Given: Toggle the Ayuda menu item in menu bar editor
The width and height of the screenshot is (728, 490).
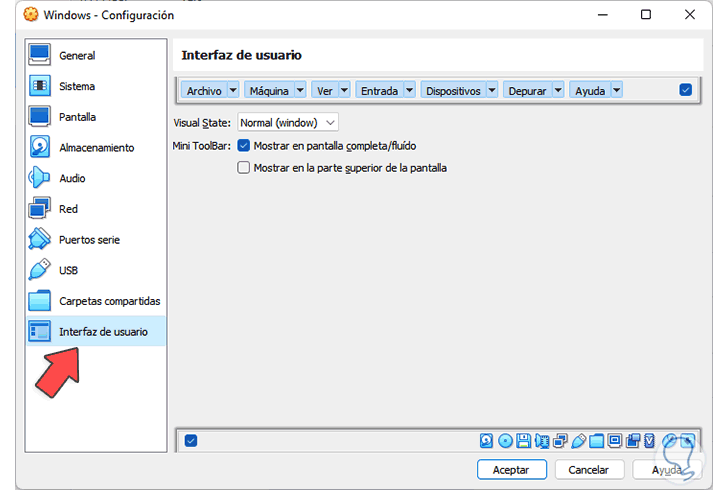Looking at the screenshot, I should (590, 90).
